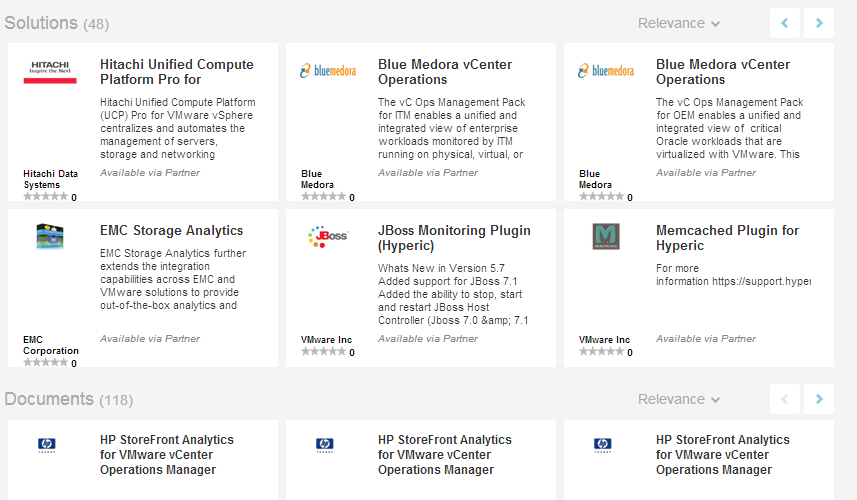Click the Documents section heading
The width and height of the screenshot is (857, 500).
click(49, 399)
